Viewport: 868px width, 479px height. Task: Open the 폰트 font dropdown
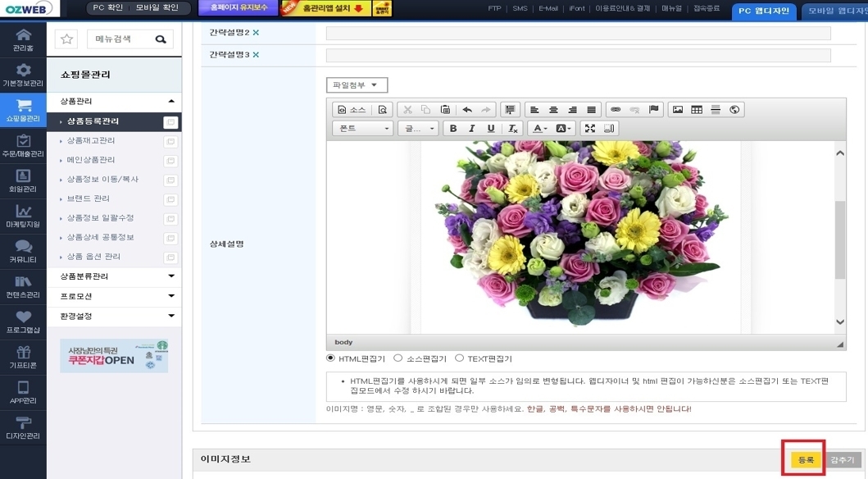click(362, 129)
